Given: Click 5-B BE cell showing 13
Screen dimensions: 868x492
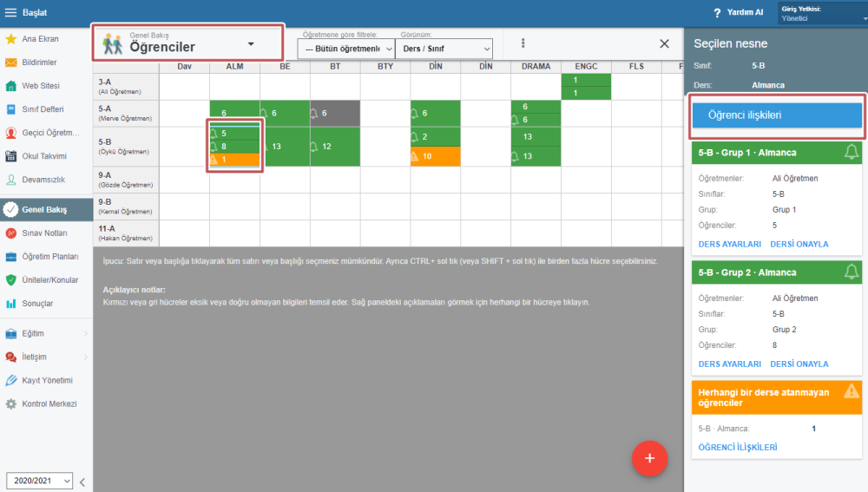Looking at the screenshot, I should point(285,147).
